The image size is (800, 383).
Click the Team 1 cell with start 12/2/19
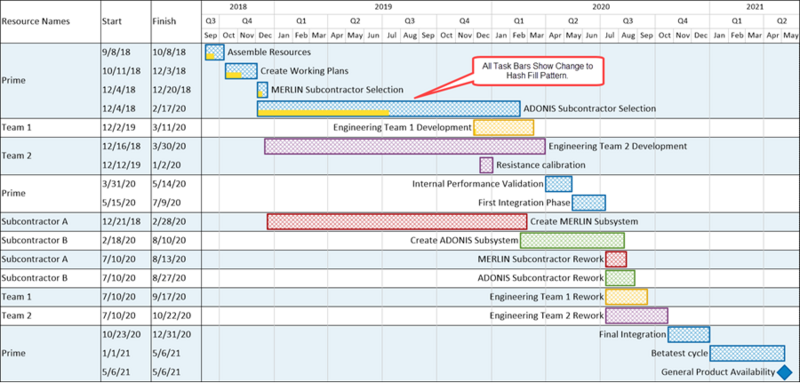[16, 127]
